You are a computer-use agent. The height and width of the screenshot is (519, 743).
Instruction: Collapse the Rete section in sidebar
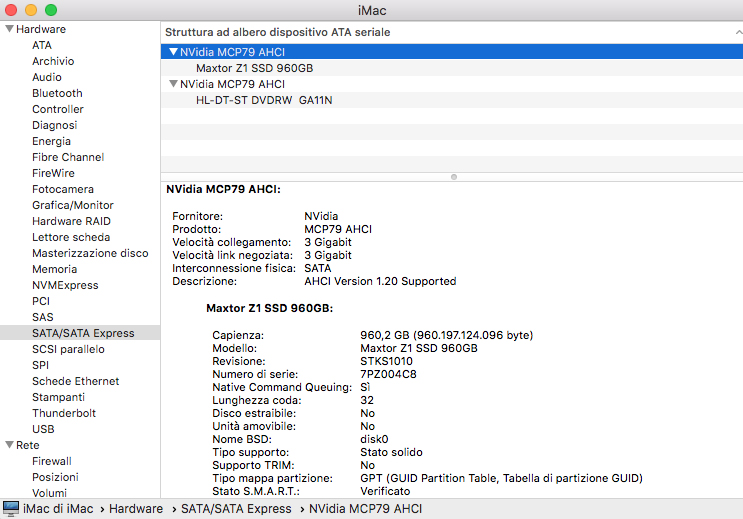pyautogui.click(x=9, y=445)
